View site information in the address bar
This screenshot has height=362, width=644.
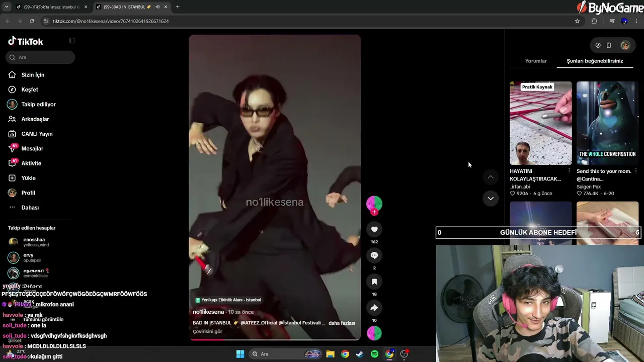[x=46, y=21]
